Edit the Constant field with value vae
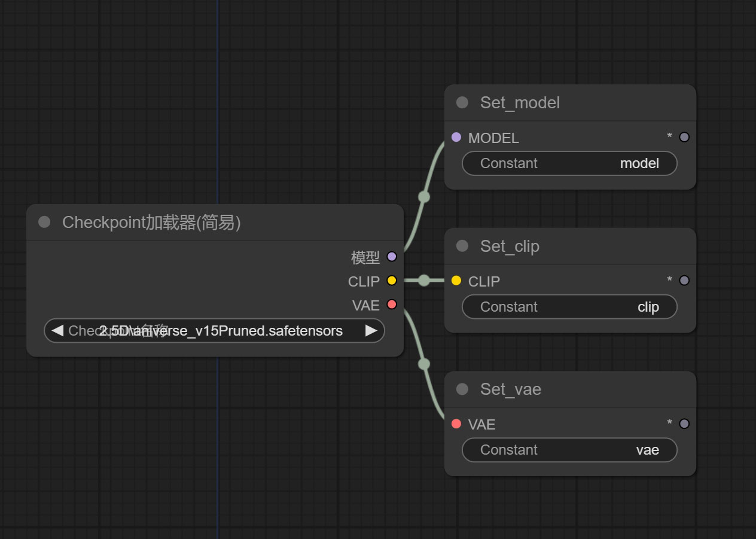Image resolution: width=756 pixels, height=539 pixels. 569,450
